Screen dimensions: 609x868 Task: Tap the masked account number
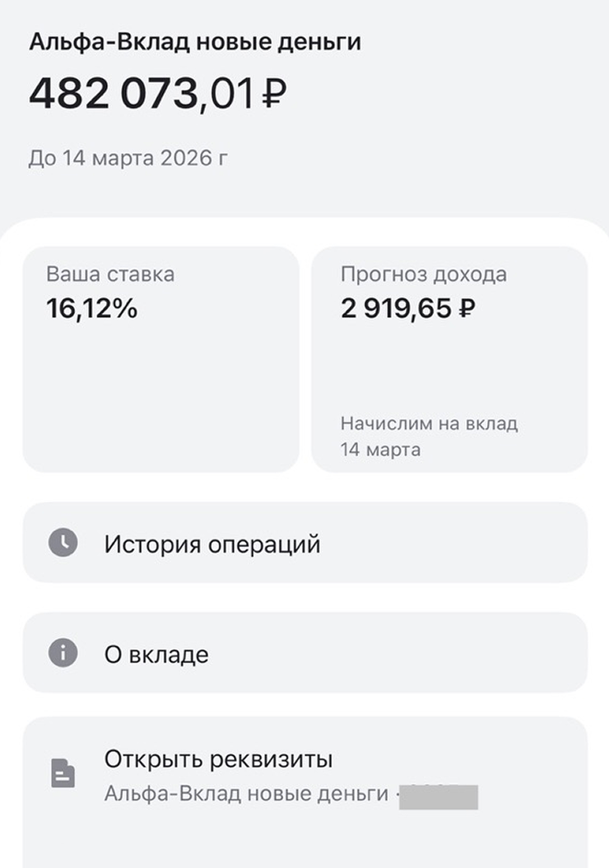(438, 796)
